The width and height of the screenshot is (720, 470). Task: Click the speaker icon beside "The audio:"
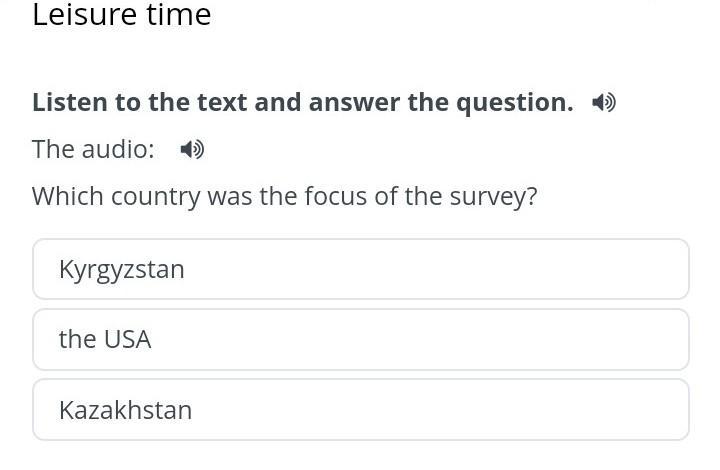pyautogui.click(x=192, y=150)
